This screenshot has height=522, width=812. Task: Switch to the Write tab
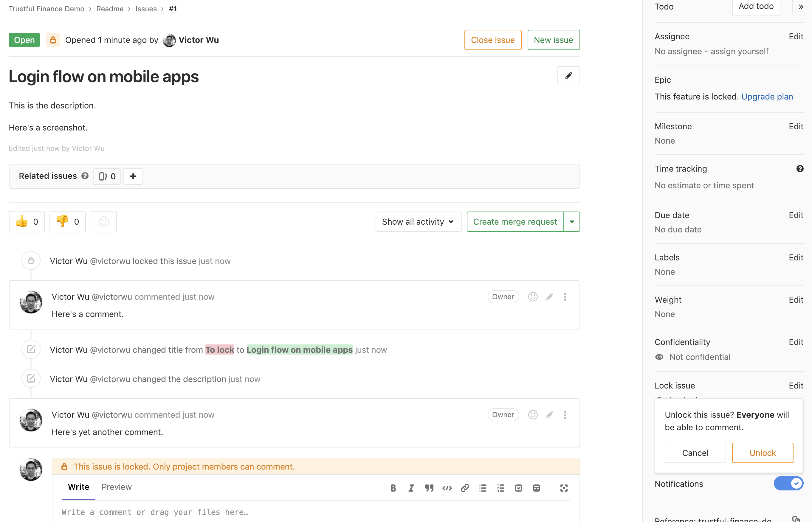[x=78, y=487]
